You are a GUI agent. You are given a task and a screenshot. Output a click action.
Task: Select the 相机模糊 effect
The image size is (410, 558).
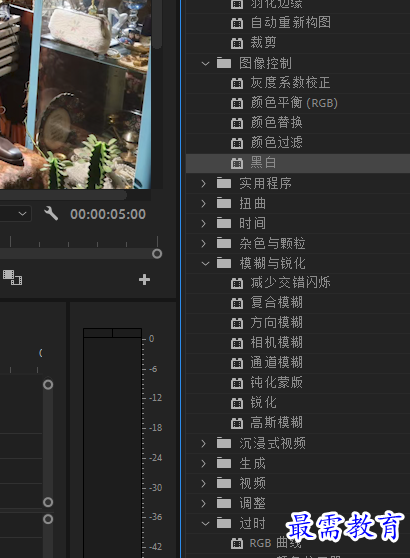coord(277,343)
